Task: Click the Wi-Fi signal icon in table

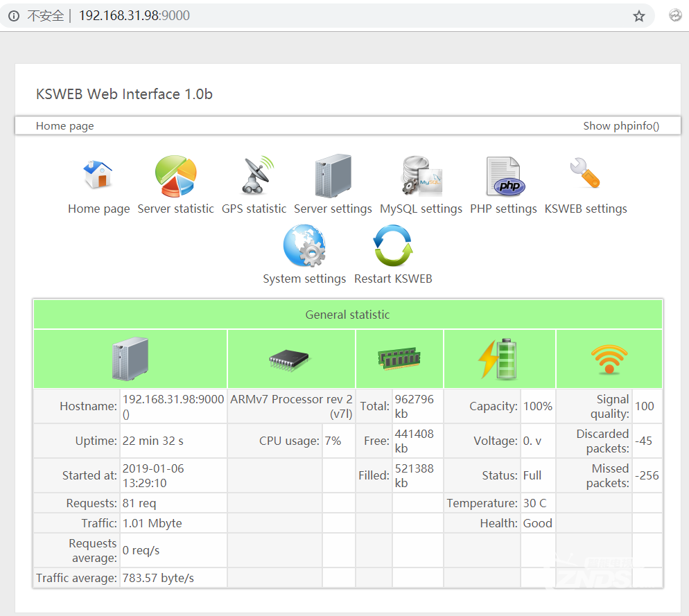Action: pyautogui.click(x=609, y=360)
